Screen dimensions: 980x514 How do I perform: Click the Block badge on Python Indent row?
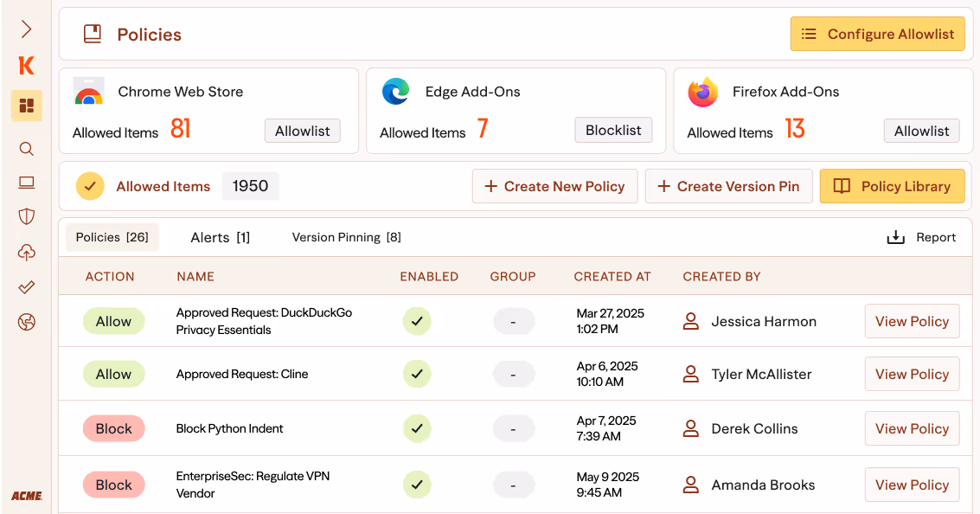pyautogui.click(x=114, y=428)
